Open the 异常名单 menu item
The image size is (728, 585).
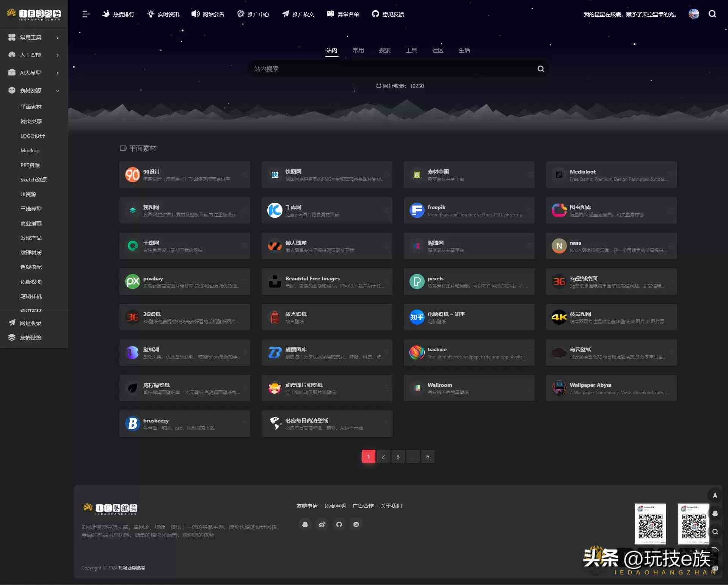coord(343,14)
